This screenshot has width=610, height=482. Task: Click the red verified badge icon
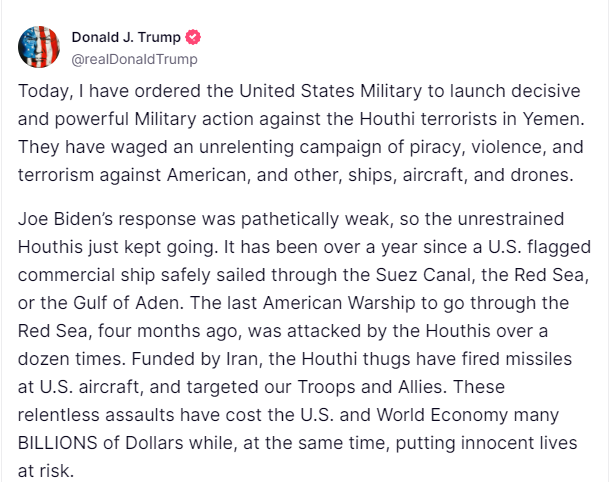[193, 38]
